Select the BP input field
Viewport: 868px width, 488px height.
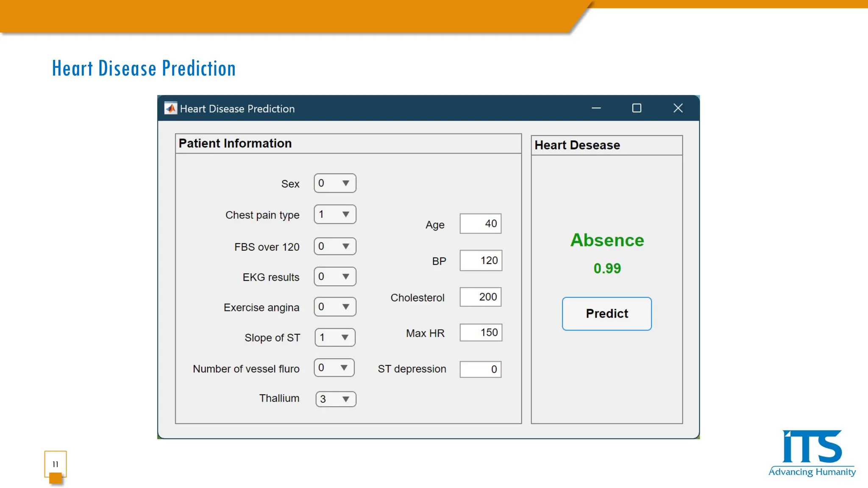tap(481, 261)
